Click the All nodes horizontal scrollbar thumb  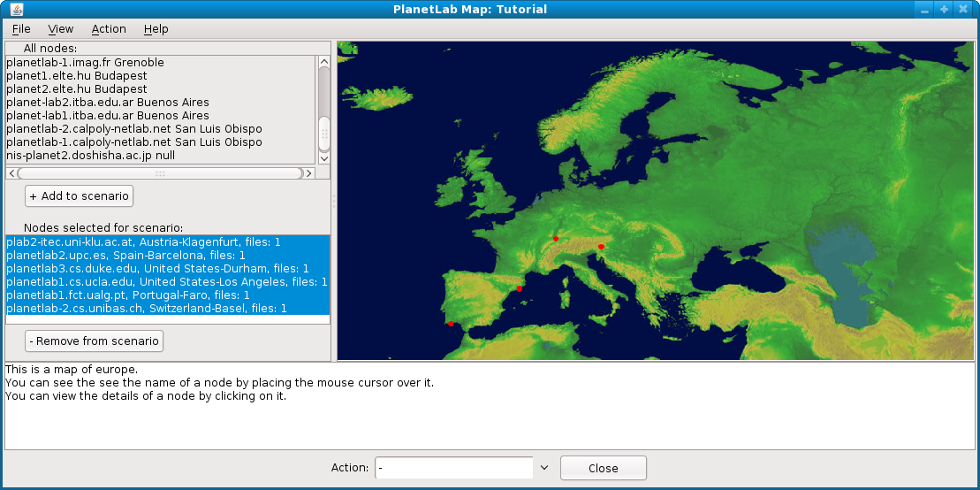[159, 173]
